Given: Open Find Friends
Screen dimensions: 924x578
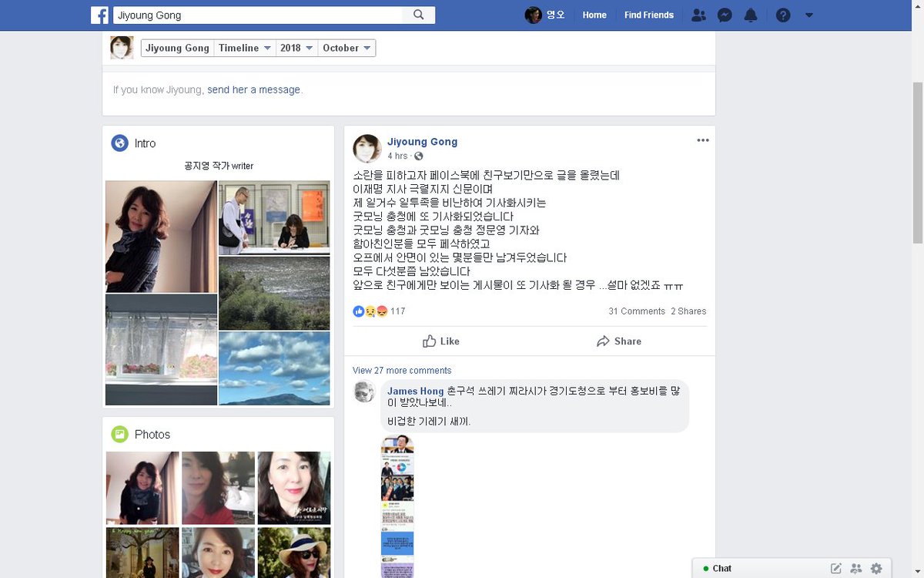Looking at the screenshot, I should (x=649, y=15).
